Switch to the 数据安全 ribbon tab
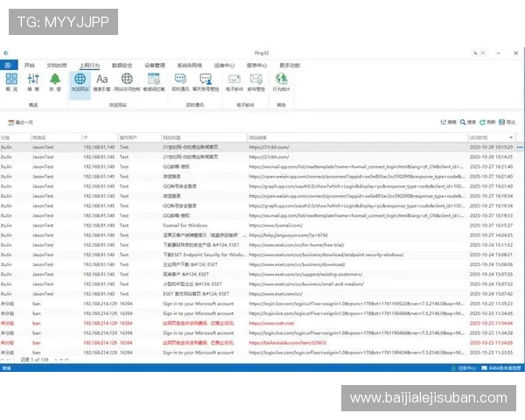 click(x=122, y=66)
